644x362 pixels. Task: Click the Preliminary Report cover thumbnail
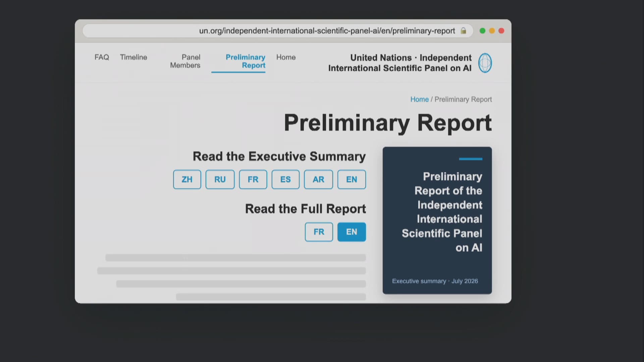click(x=437, y=220)
